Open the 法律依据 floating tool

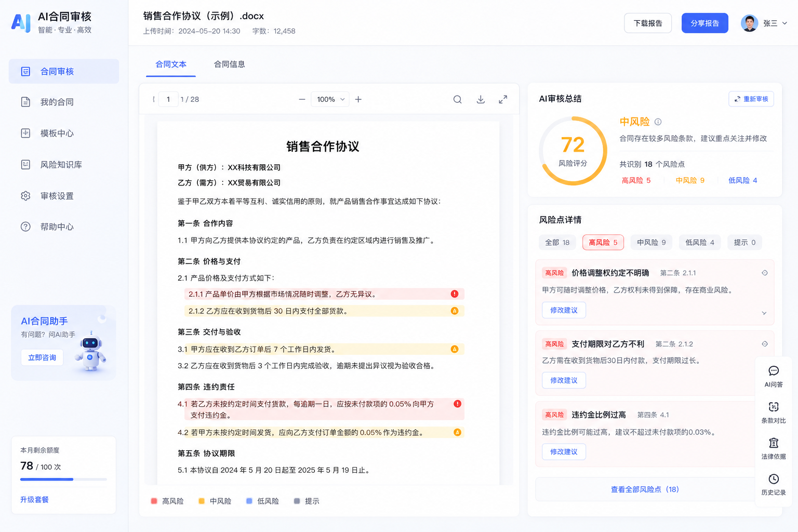(774, 449)
